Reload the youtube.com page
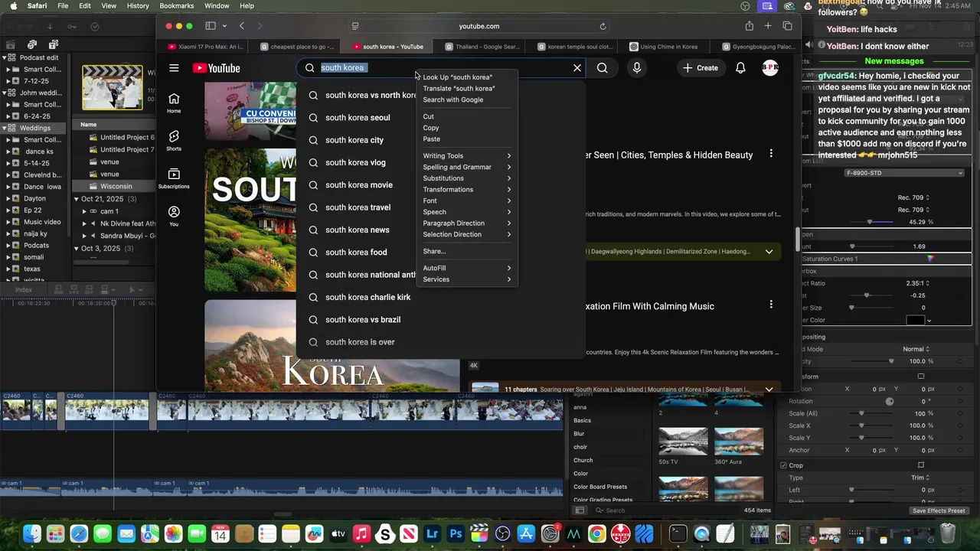 (603, 26)
